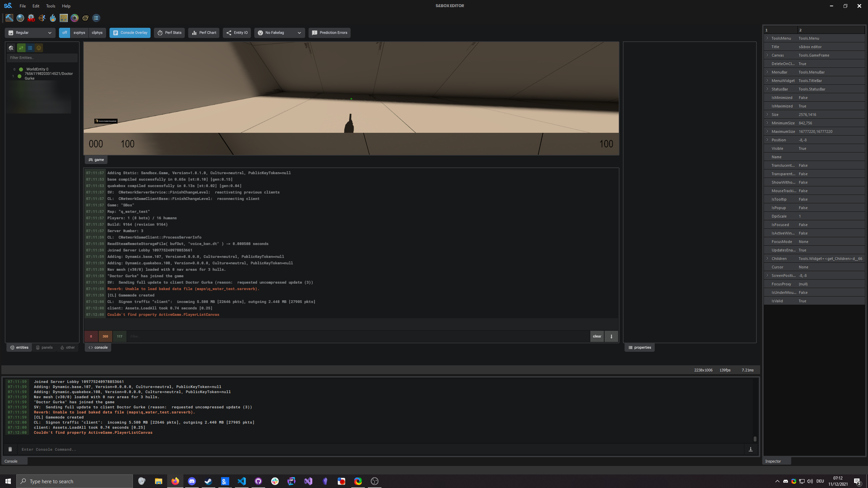Switch to the panels tab
The image size is (868, 488).
44,347
